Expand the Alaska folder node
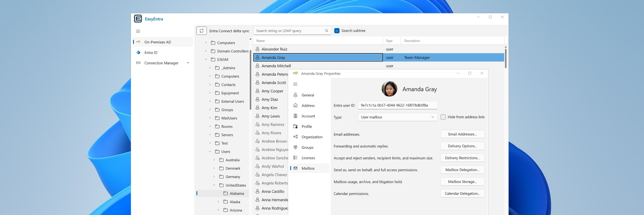644x215 pixels. [218, 201]
